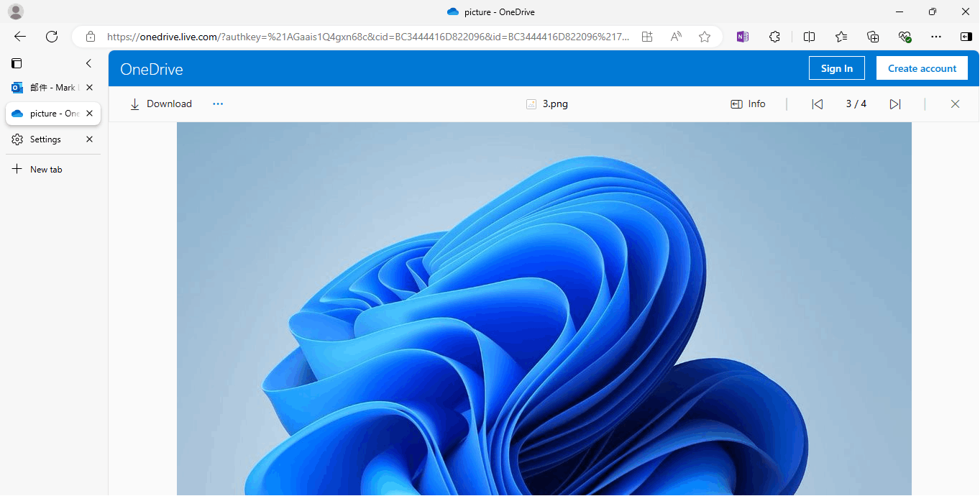Open the Extensions puzzle icon
980x496 pixels.
[x=774, y=37]
